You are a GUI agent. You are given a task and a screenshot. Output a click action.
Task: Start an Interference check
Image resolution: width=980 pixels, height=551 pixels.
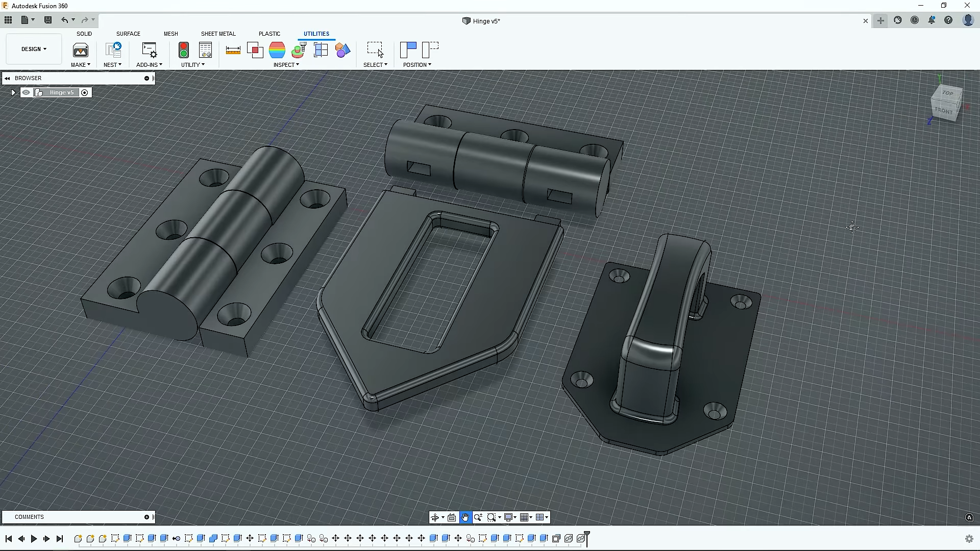[255, 50]
